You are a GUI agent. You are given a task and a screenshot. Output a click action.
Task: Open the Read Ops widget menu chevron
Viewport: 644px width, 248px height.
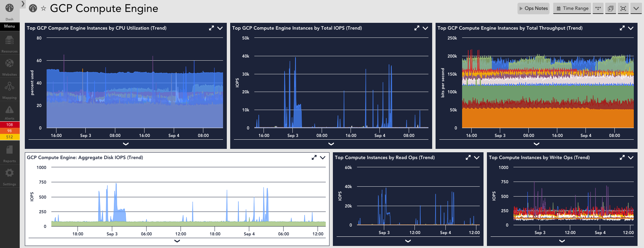477,158
